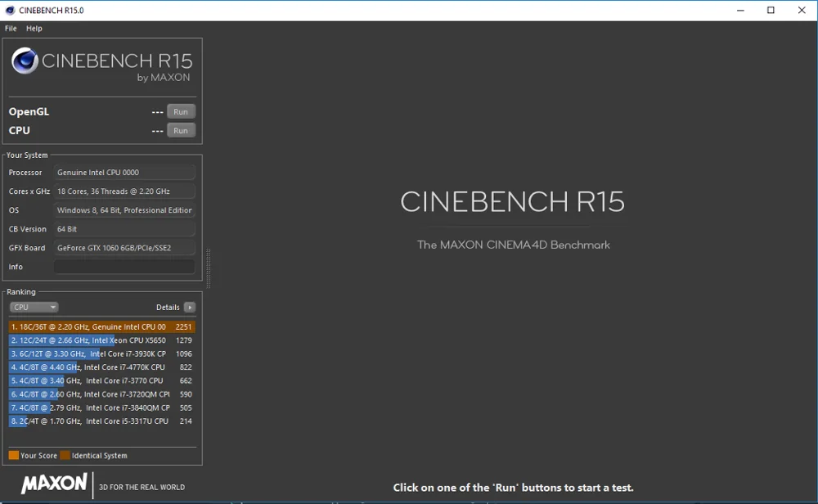Click the orange Your Score legend swatch
Screen dimensions: 818x504
[14, 455]
